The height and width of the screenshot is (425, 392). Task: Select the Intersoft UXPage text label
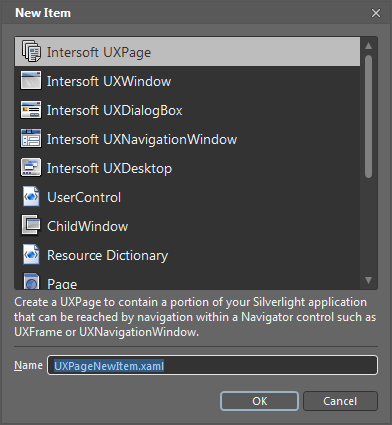99,52
